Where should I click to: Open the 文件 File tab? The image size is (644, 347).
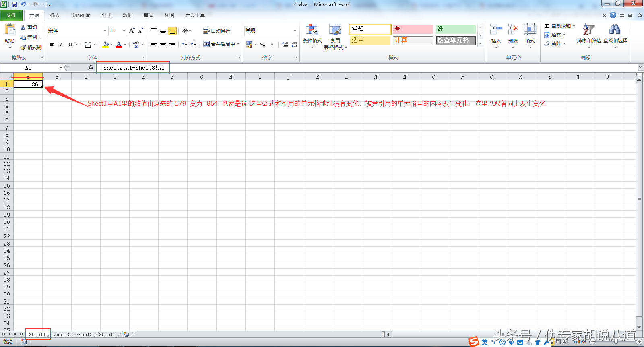(11, 15)
